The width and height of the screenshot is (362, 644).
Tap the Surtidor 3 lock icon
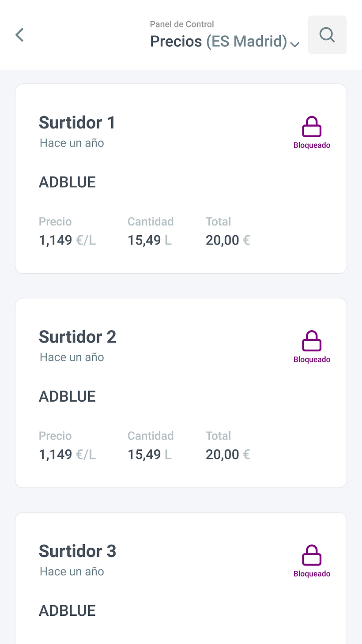[x=312, y=555]
